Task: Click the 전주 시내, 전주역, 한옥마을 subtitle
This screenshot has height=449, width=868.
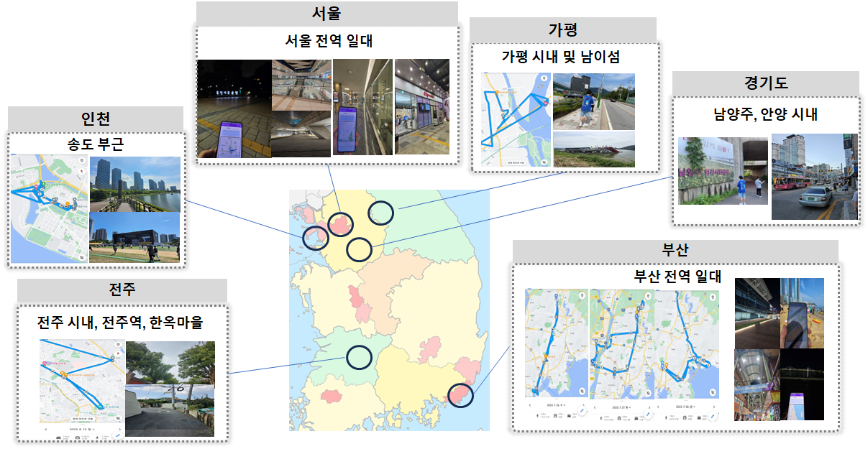Action: point(120,322)
